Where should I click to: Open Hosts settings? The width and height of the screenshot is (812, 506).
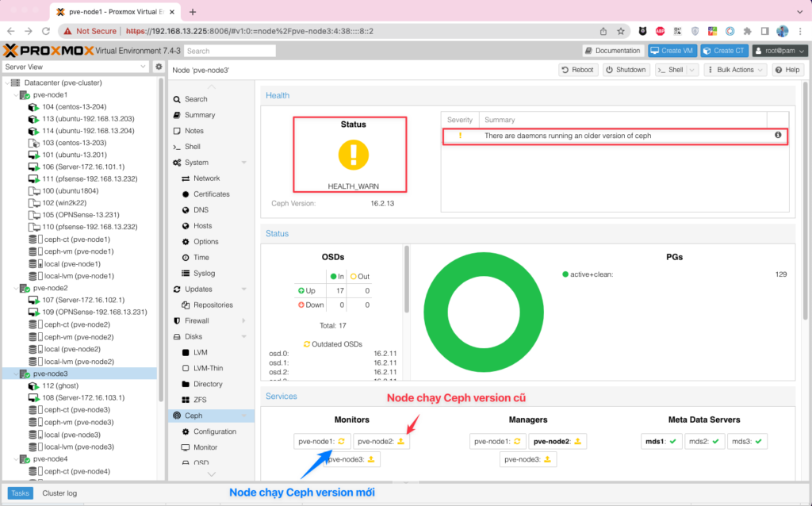click(202, 226)
